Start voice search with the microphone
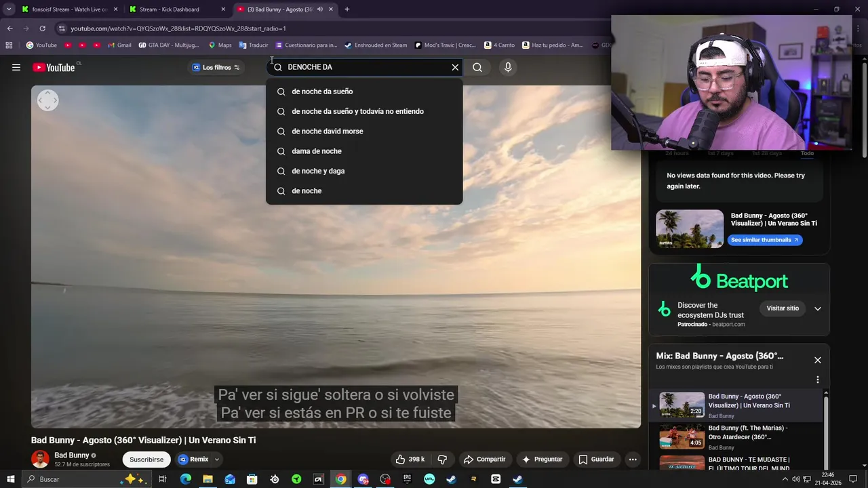This screenshot has width=868, height=488. 508,67
